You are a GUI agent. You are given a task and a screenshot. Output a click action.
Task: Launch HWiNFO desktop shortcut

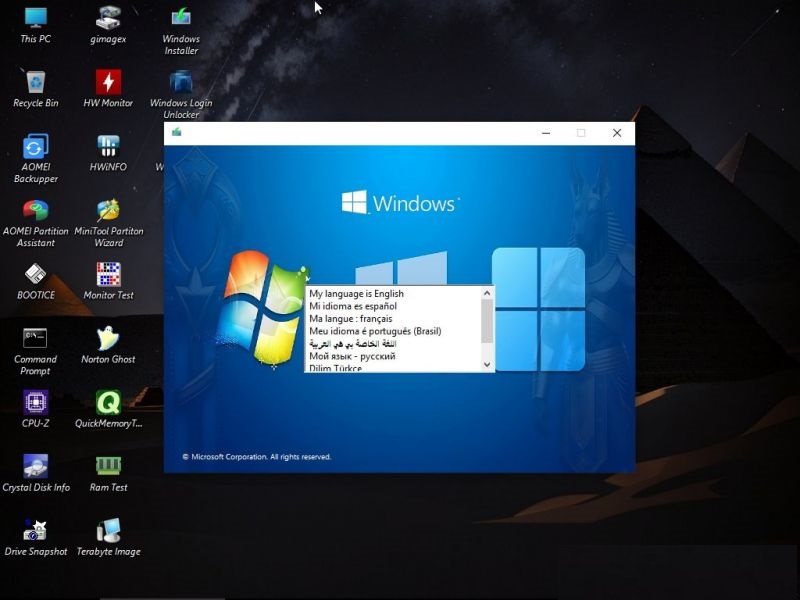coord(108,147)
